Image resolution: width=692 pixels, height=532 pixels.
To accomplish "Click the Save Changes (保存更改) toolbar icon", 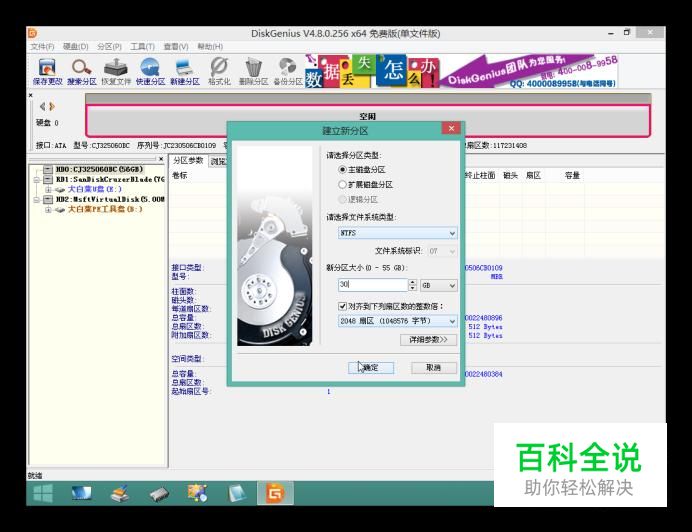I will [47, 72].
